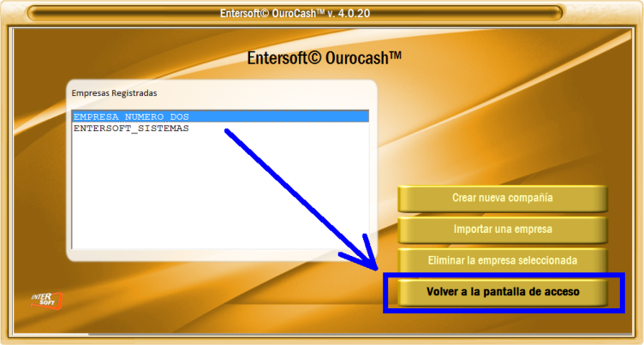Click the Entersoft logo icon
The height and width of the screenshot is (345, 644).
click(46, 300)
